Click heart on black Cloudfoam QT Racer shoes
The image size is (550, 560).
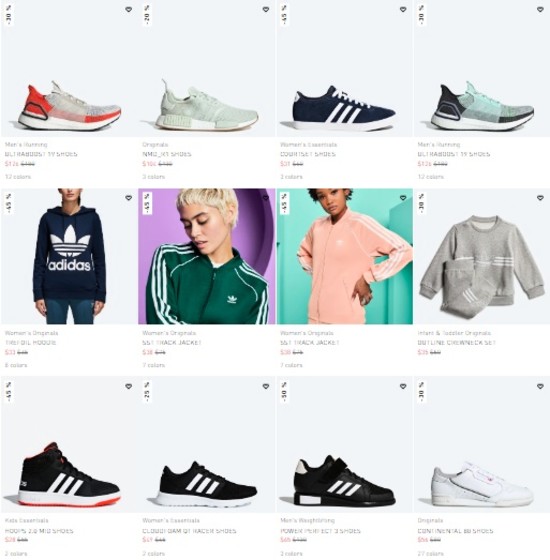(266, 386)
